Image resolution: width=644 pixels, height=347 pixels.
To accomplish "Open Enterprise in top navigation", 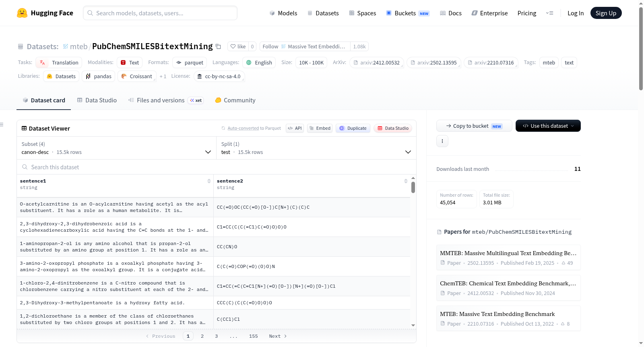I will pyautogui.click(x=489, y=13).
